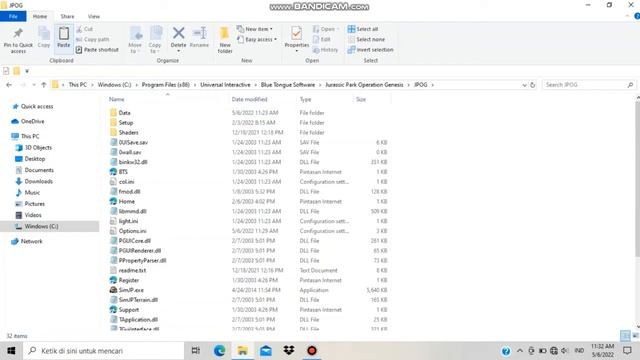This screenshot has height=360, width=640.
Task: Refresh the current folder view
Action: tap(533, 85)
